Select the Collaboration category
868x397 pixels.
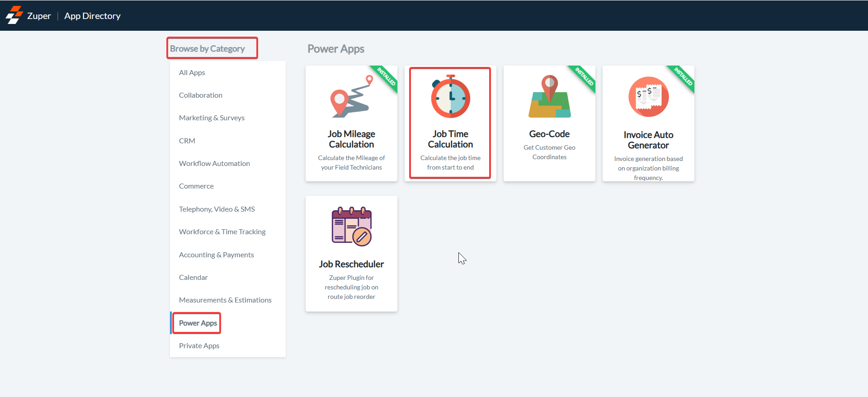228,95
